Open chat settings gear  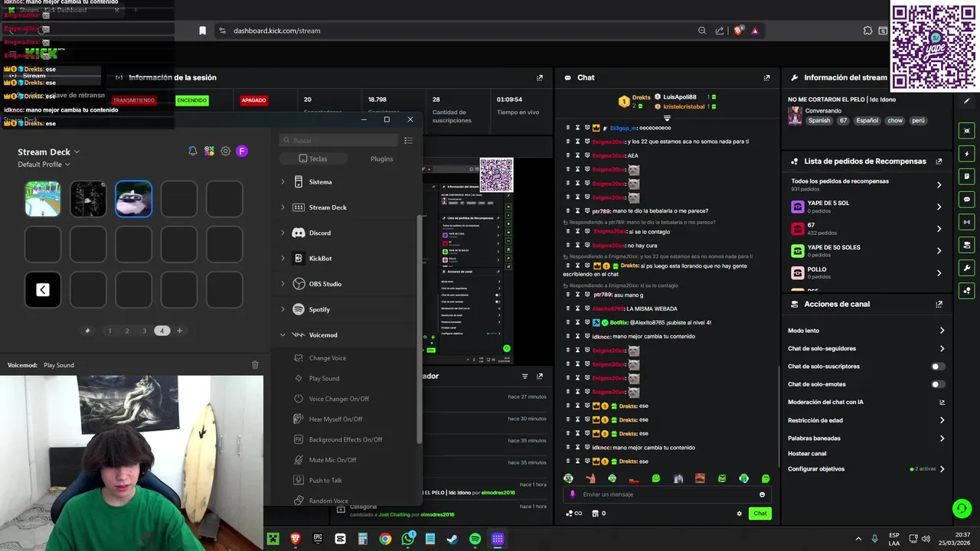tap(739, 514)
